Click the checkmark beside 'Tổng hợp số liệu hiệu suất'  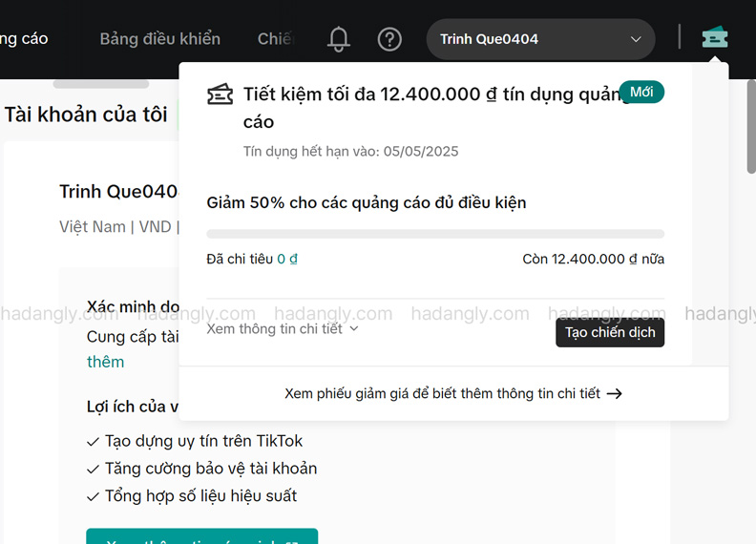pyautogui.click(x=93, y=497)
